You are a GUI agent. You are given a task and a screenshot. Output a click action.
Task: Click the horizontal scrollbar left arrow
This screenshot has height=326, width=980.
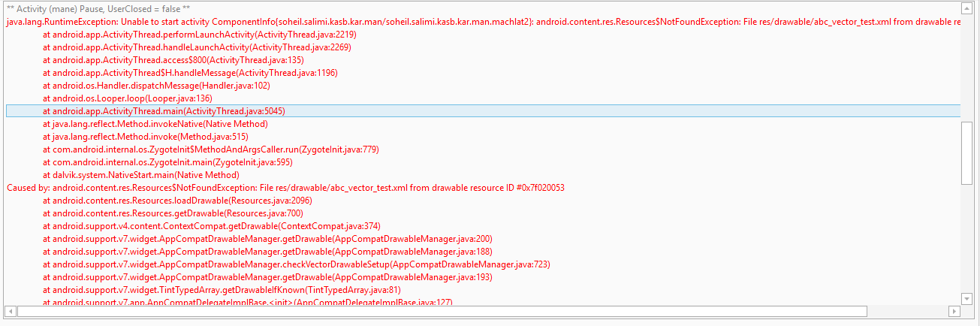(x=11, y=311)
